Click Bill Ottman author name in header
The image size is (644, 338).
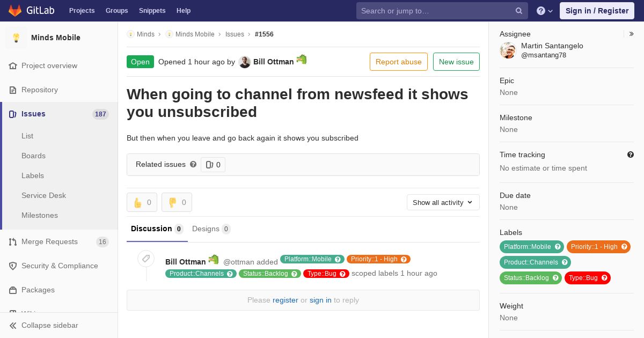[274, 62]
